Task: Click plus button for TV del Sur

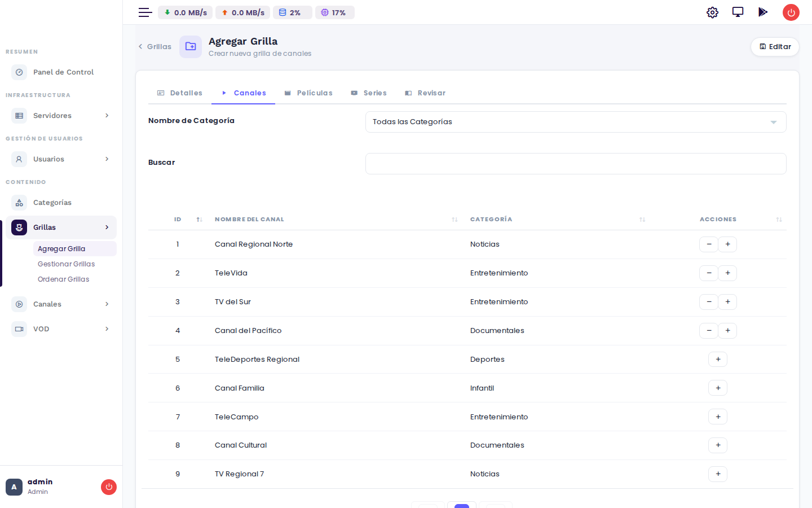Action: [x=727, y=302]
